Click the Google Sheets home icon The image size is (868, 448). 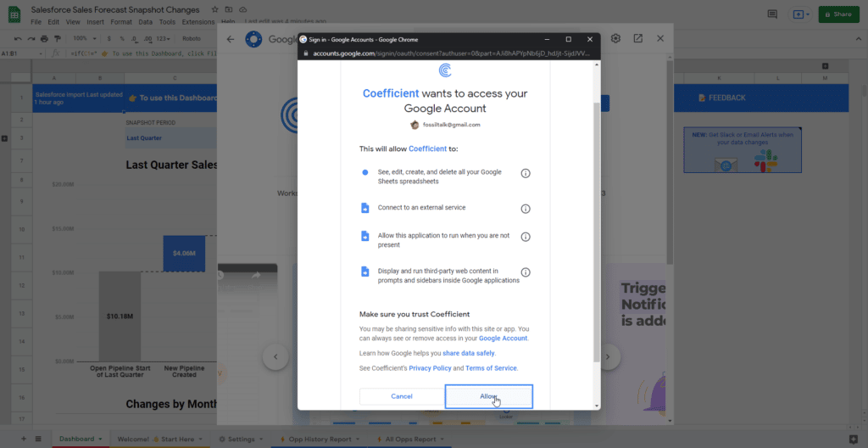click(14, 15)
